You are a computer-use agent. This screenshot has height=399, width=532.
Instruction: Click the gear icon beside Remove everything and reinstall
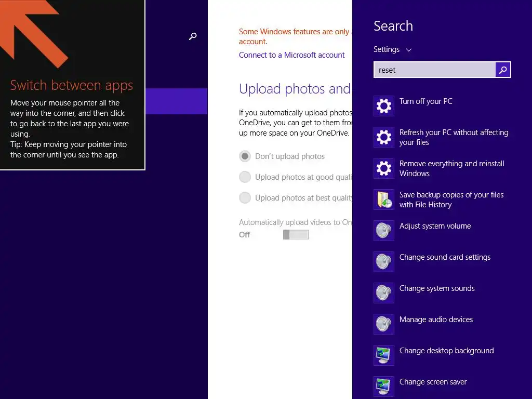384,168
